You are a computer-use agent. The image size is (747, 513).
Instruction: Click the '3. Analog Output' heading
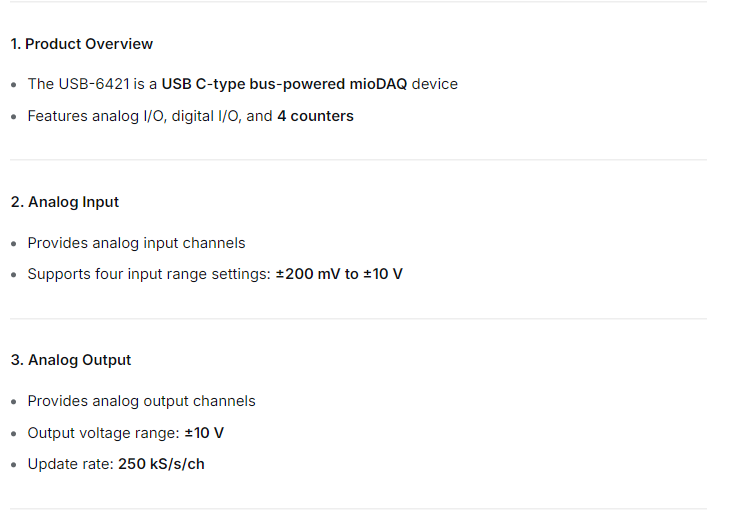[71, 360]
